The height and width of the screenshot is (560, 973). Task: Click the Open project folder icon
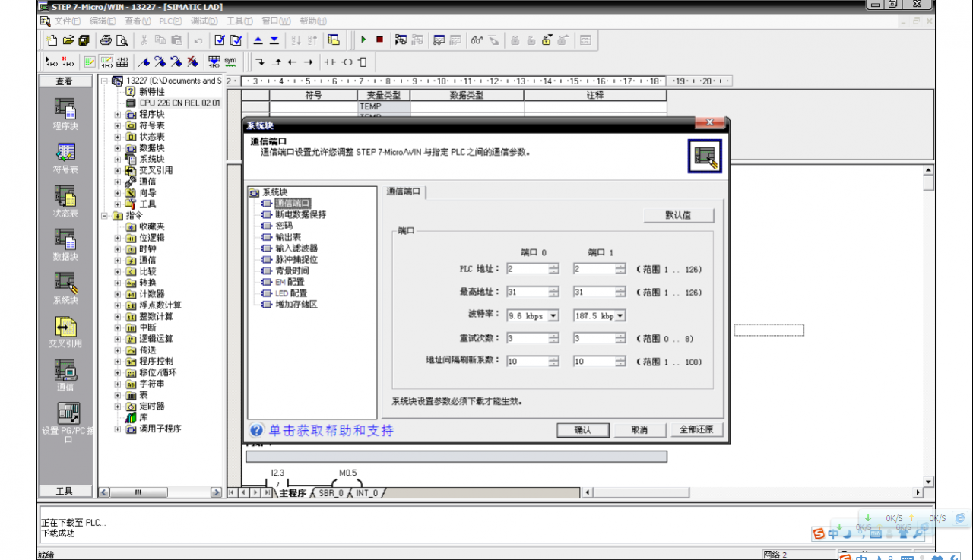(68, 40)
